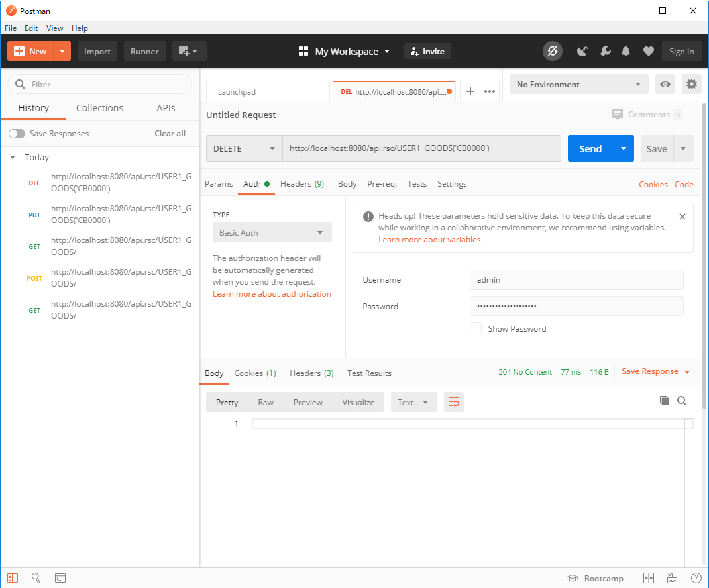Open the Basic Auth type dropdown

click(272, 233)
